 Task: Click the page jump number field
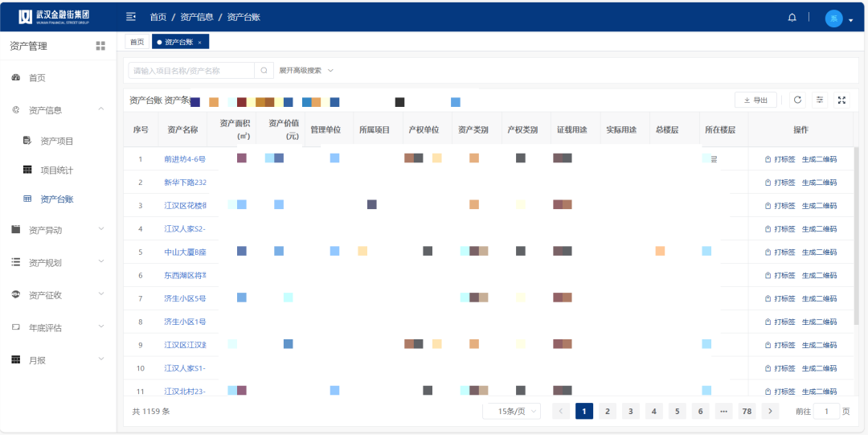(826, 411)
